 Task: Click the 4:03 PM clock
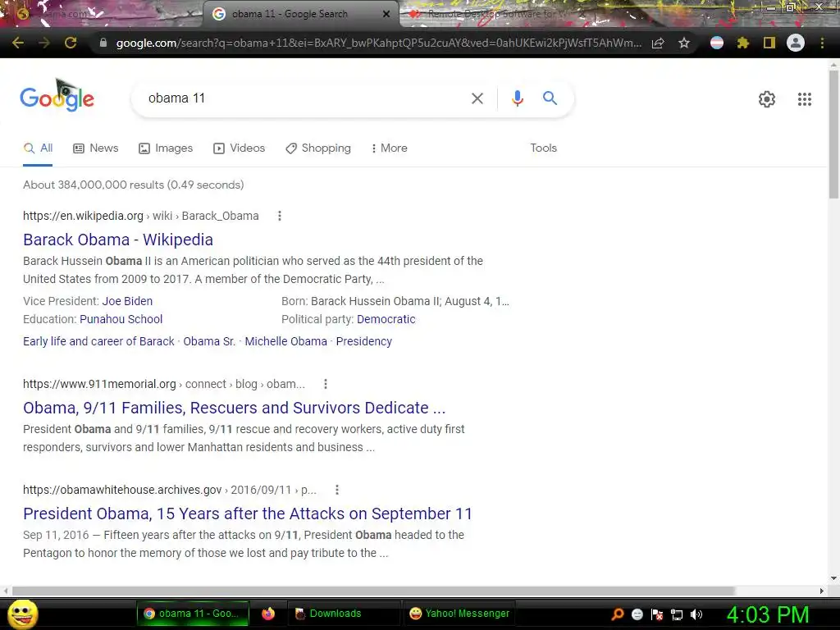point(768,614)
